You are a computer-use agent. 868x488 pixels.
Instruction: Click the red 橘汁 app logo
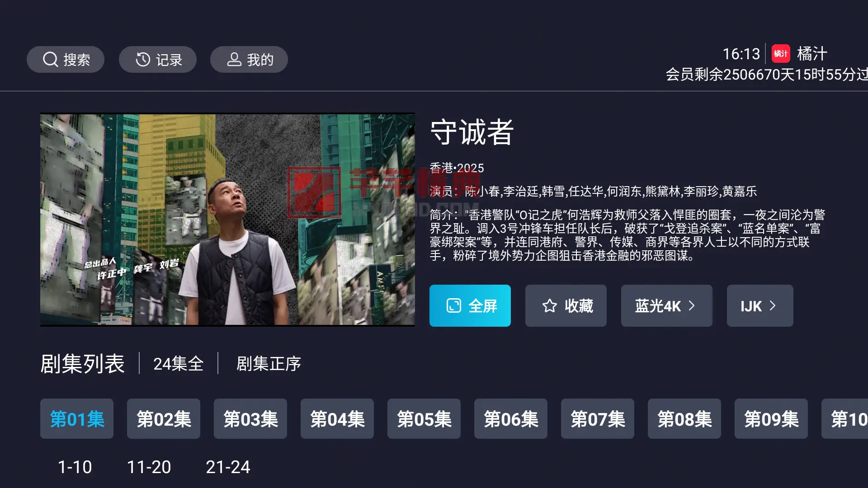coord(781,54)
